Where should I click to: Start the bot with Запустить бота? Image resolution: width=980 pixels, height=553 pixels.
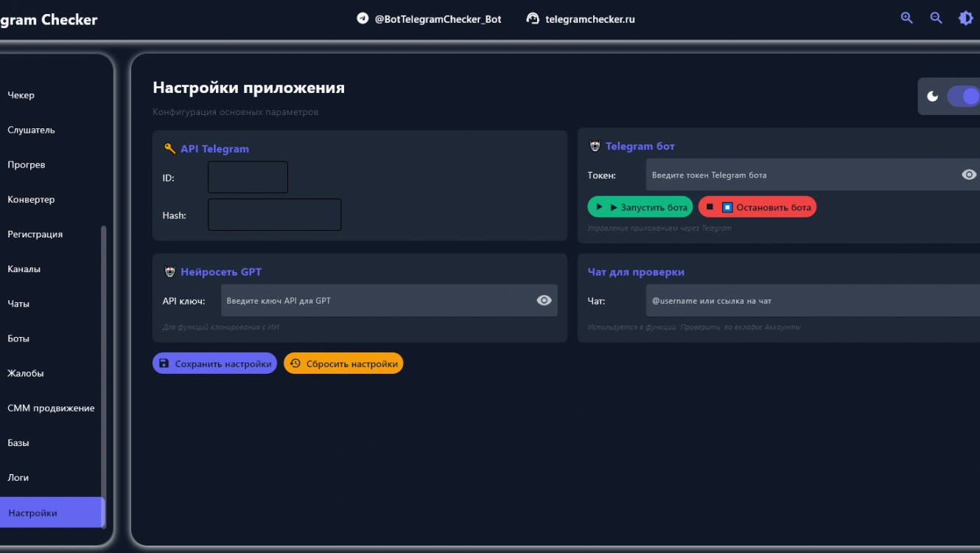coord(640,207)
